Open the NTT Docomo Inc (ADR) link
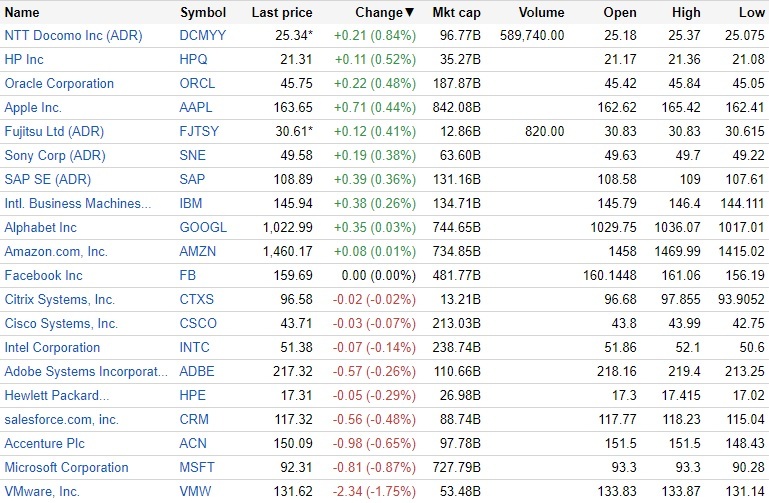The width and height of the screenshot is (769, 503). point(74,36)
